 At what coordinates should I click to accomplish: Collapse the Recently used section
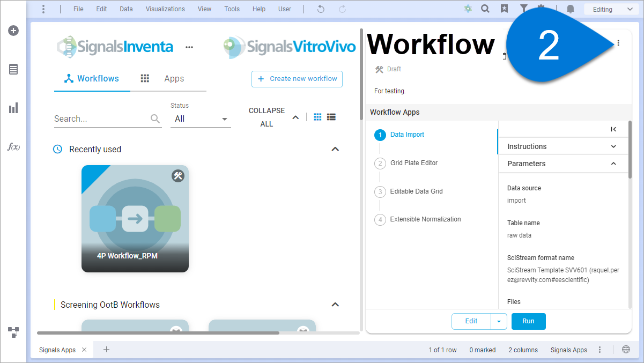pyautogui.click(x=335, y=149)
